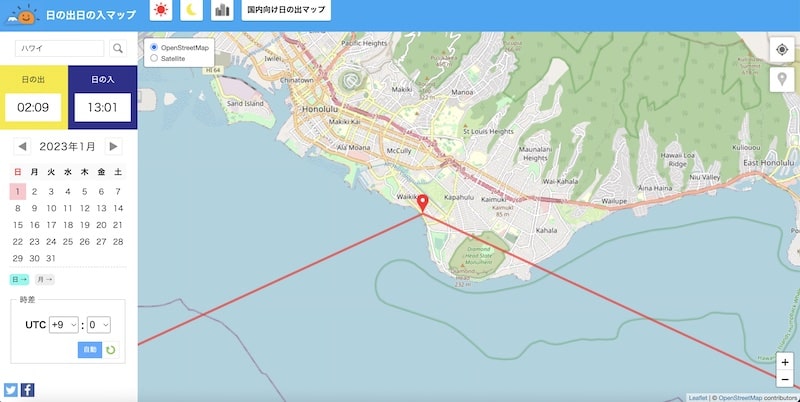This screenshot has height=402, width=800.
Task: Share on Twitter icon
Action: (11, 390)
